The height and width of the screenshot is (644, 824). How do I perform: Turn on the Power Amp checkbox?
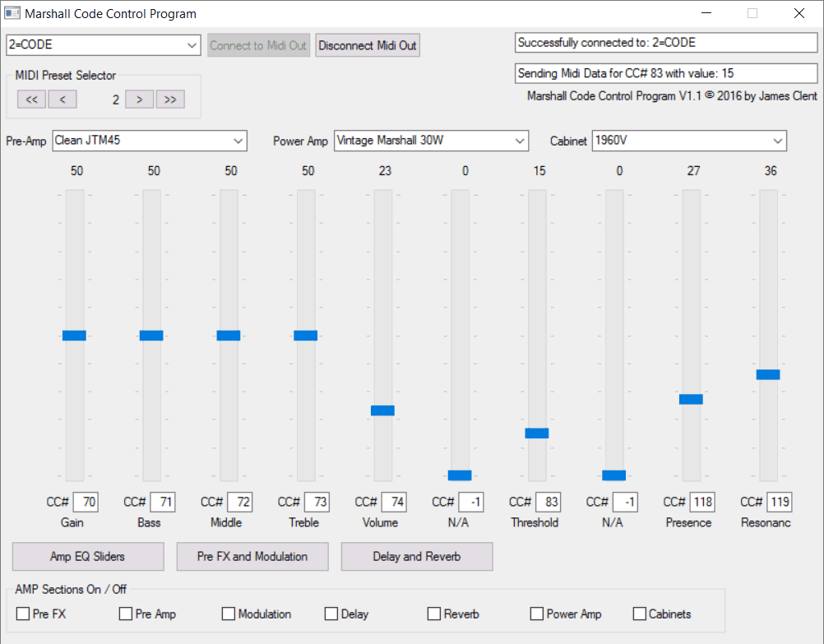coord(536,614)
